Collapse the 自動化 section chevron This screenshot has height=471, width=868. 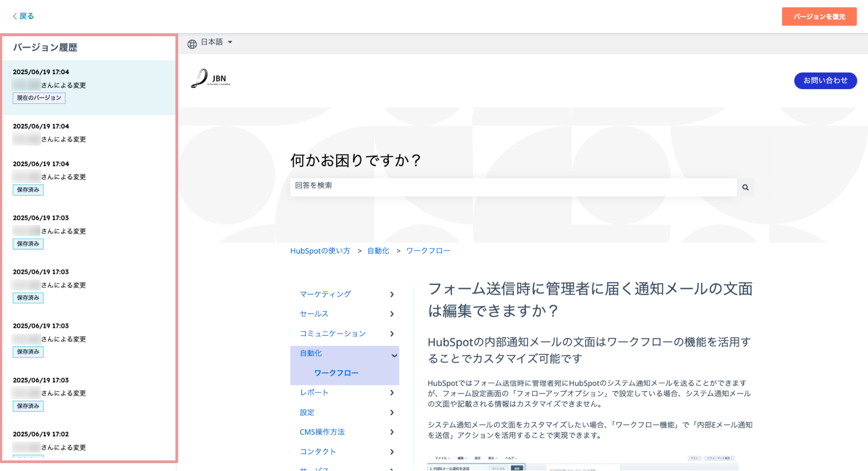[394, 355]
